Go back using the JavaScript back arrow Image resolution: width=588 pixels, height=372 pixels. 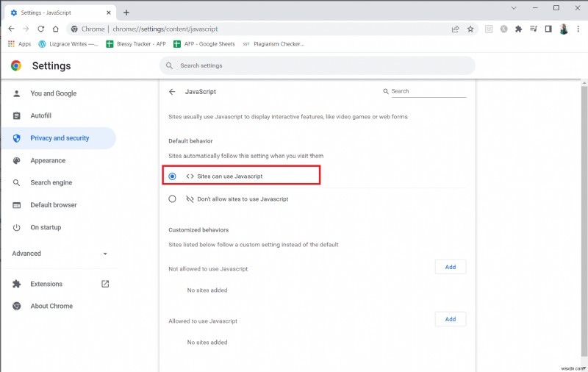[172, 92]
